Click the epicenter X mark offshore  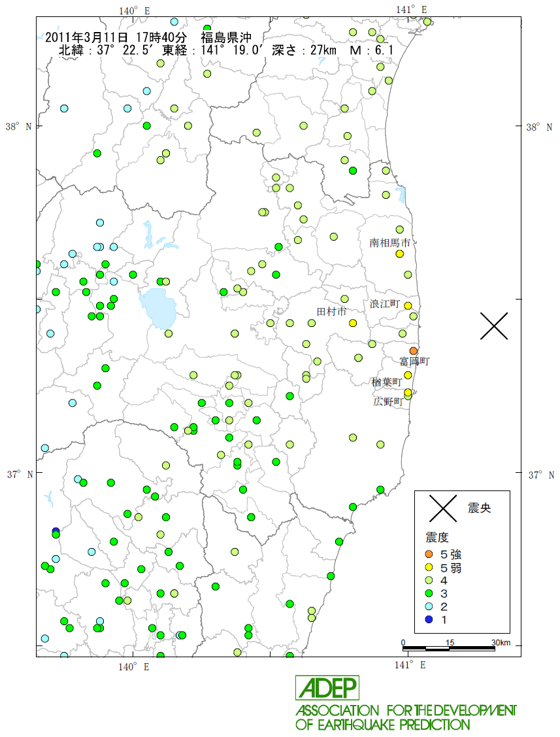click(494, 326)
